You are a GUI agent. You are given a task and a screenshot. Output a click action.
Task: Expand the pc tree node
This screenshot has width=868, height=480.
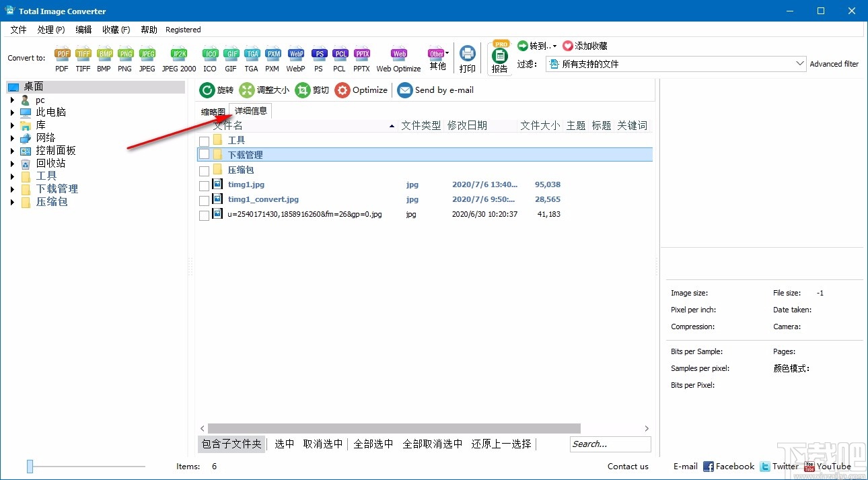12,100
